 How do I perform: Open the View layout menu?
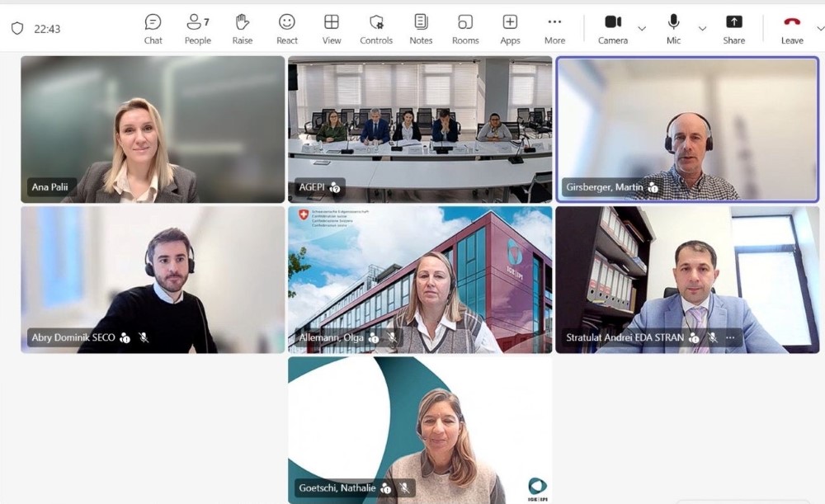click(332, 28)
